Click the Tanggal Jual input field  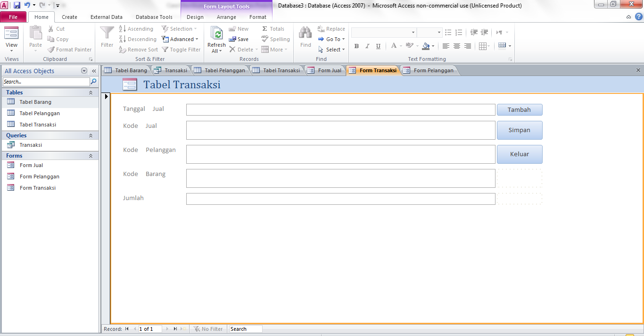coord(341,110)
